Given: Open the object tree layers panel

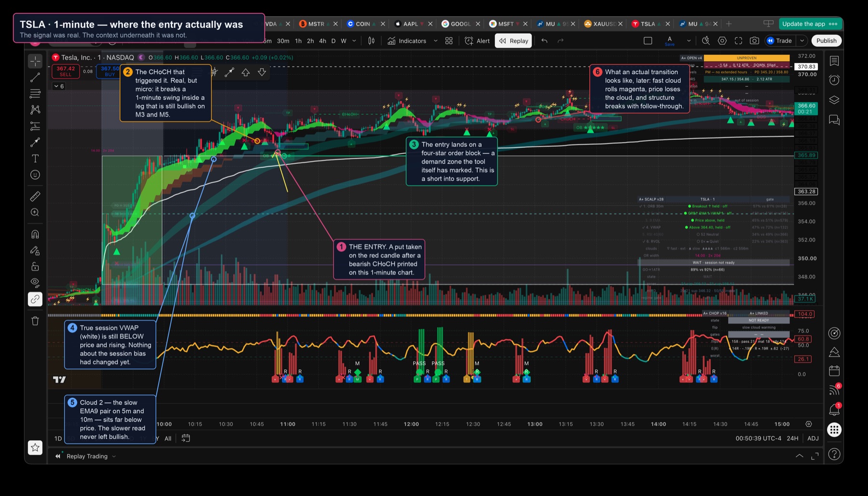Looking at the screenshot, I should (834, 100).
